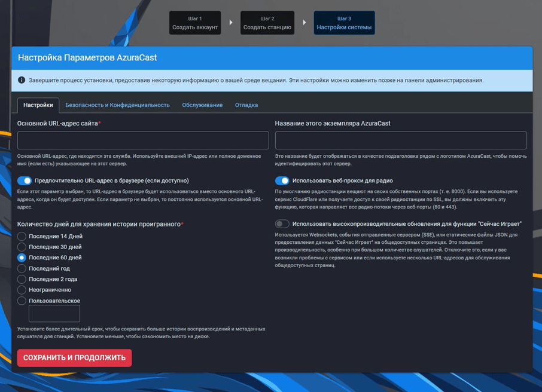This screenshot has height=392, width=542.
Task: Toggle Использовать веб-прокси для радио switch
Action: (282, 180)
